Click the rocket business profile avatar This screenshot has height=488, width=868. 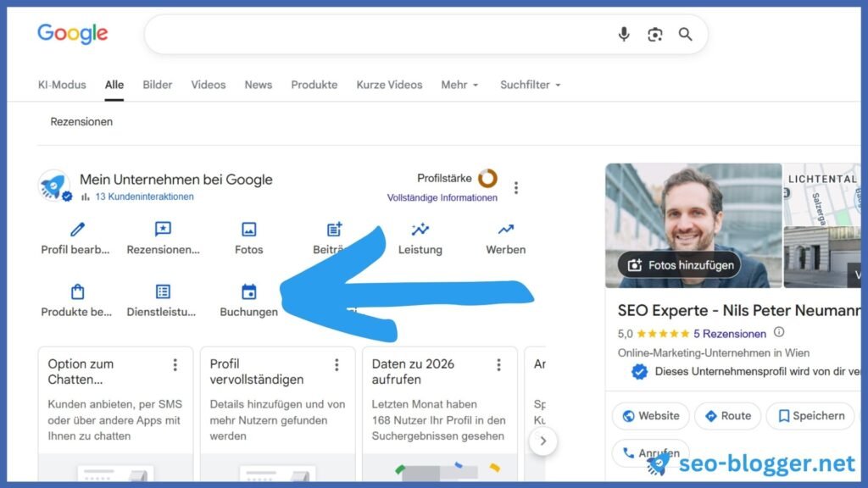point(54,186)
